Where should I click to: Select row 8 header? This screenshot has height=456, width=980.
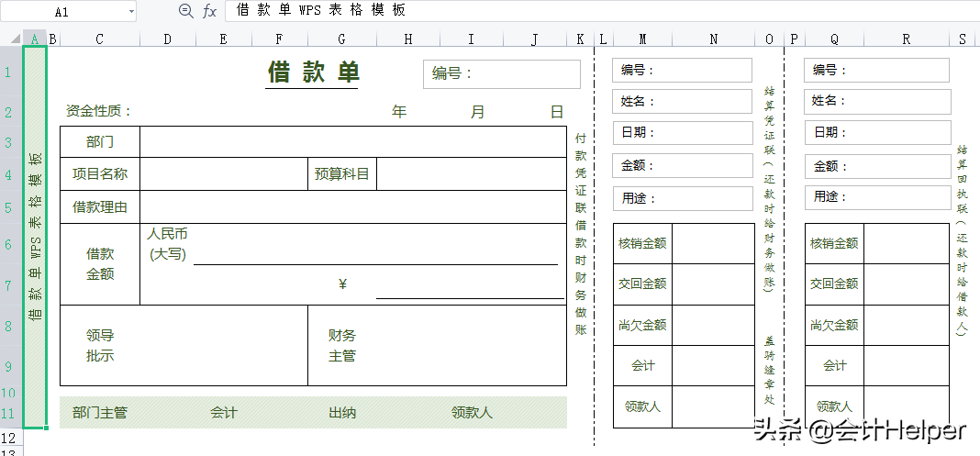click(x=9, y=326)
